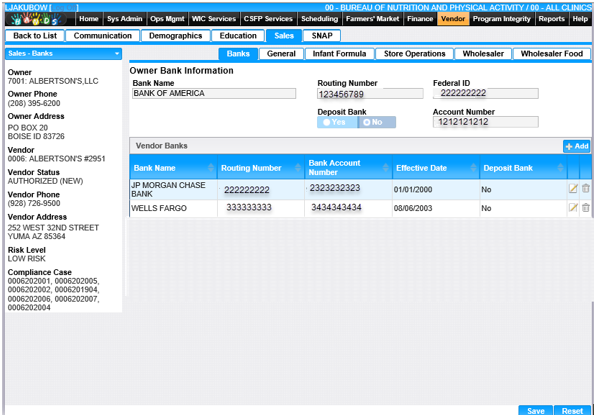Open the Vendor menu
595x415 pixels.
(453, 19)
